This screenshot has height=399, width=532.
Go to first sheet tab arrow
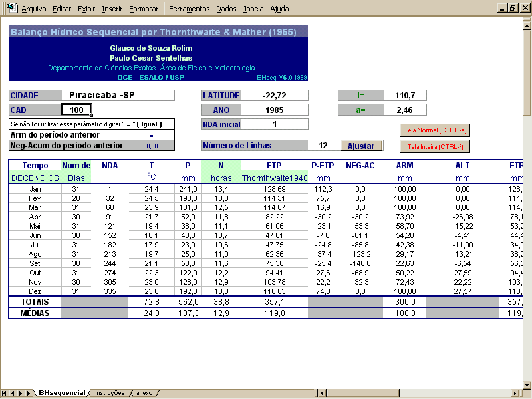coord(5,393)
